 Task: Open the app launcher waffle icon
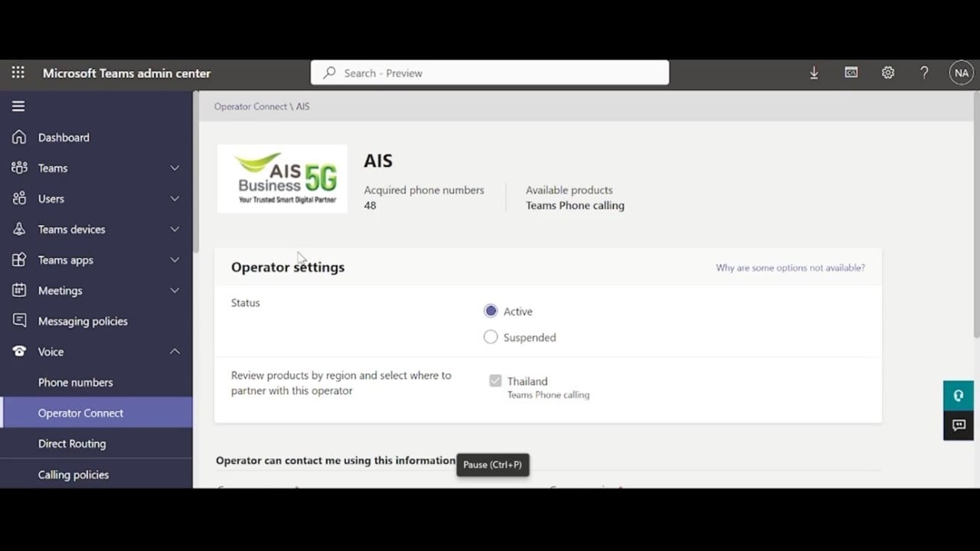(x=18, y=73)
